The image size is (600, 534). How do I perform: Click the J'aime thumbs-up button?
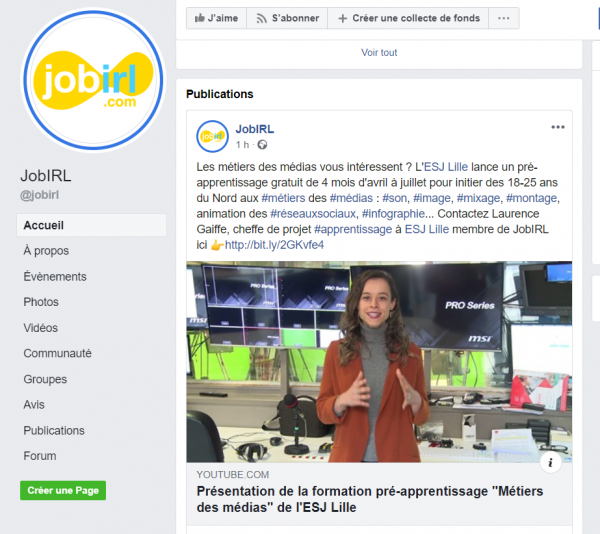pyautogui.click(x=216, y=18)
